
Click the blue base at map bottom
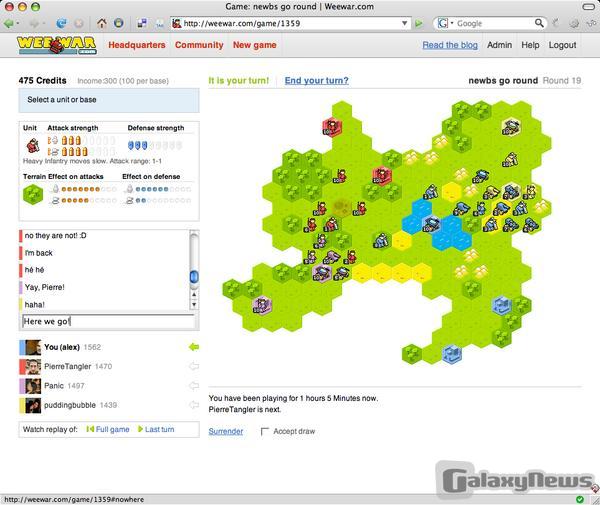(451, 354)
